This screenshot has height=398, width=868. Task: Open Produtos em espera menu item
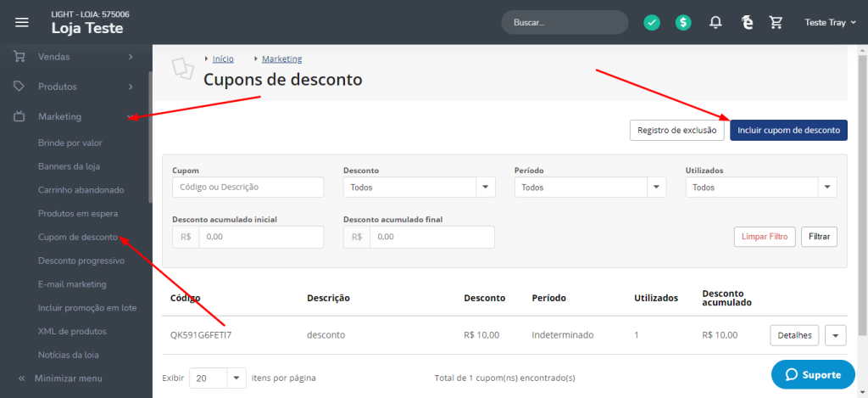point(78,213)
